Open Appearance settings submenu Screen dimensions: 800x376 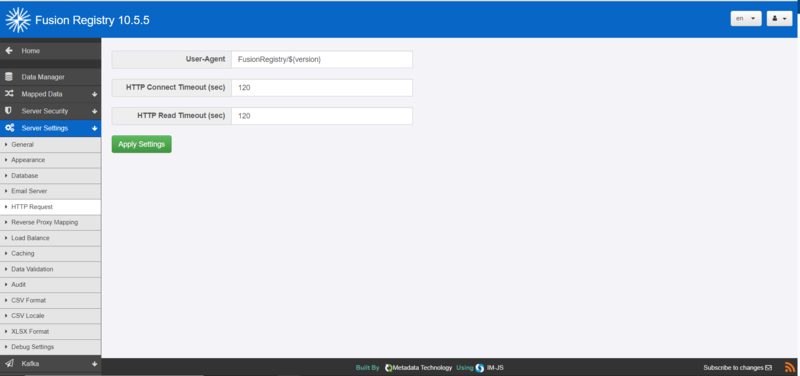[x=51, y=160]
